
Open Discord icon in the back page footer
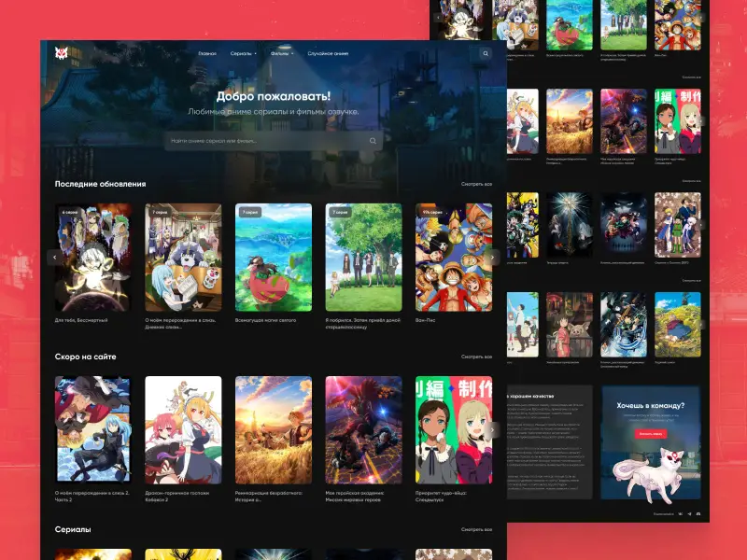(698, 514)
